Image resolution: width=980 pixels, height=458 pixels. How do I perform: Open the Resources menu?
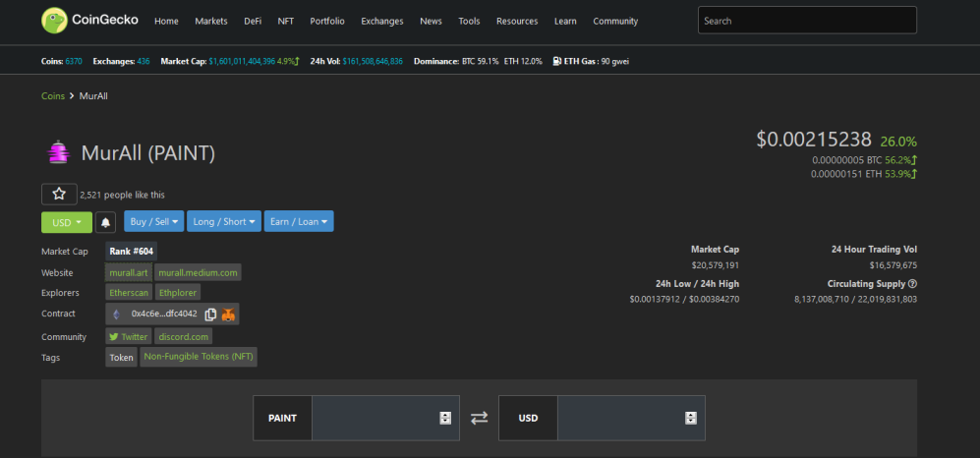click(x=517, y=21)
